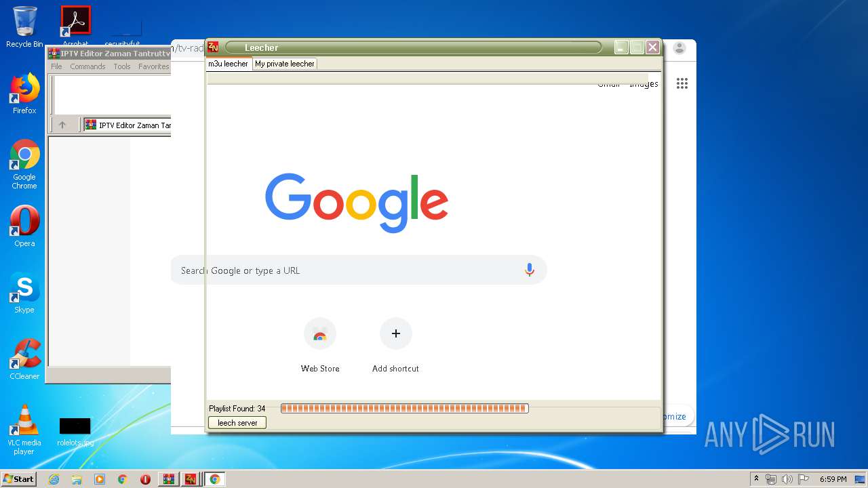Open the Chrome profile avatar
Image resolution: width=868 pixels, height=488 pixels.
pyautogui.click(x=679, y=48)
